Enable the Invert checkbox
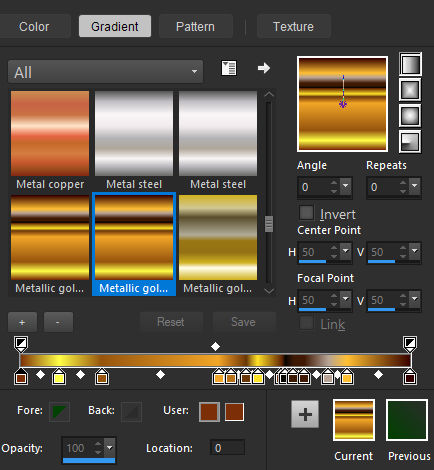Screen dimensions: 434x470 [x=306, y=213]
